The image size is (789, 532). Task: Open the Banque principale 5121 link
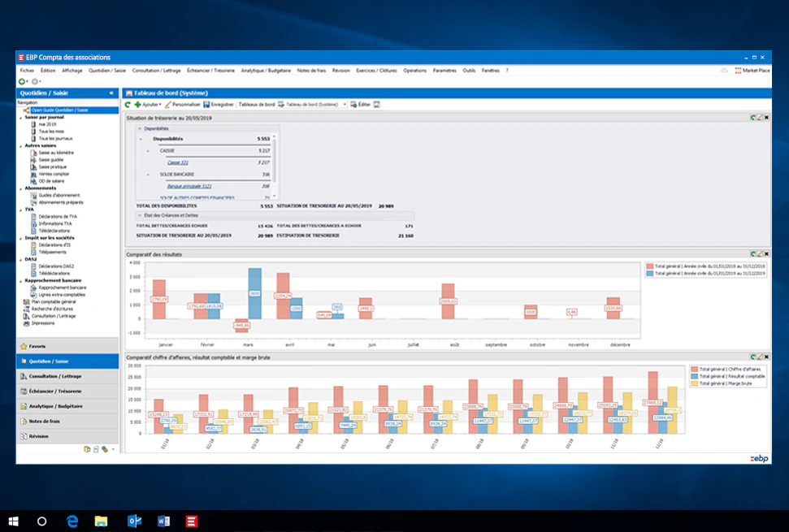coord(189,186)
